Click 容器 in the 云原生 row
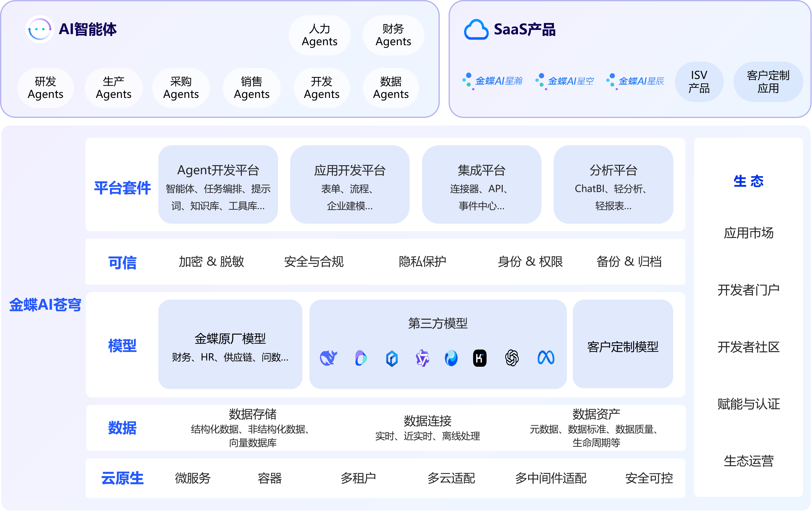This screenshot has width=812, height=512. [x=269, y=478]
